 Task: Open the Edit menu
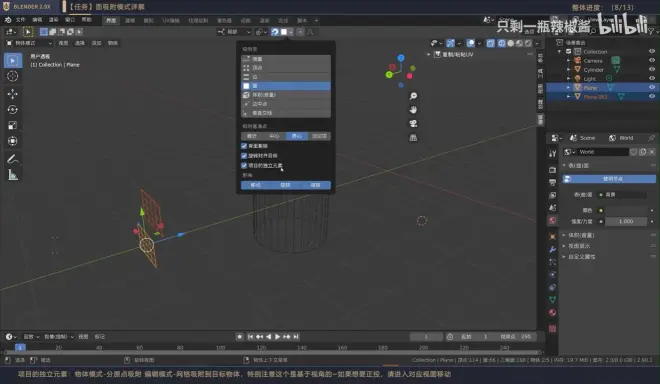(x=37, y=20)
